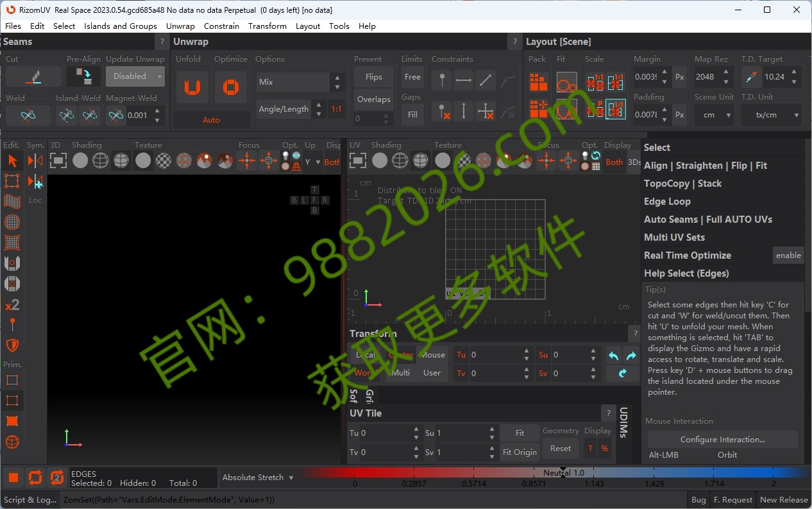Open the Transform menu
The height and width of the screenshot is (509, 812).
(x=267, y=26)
